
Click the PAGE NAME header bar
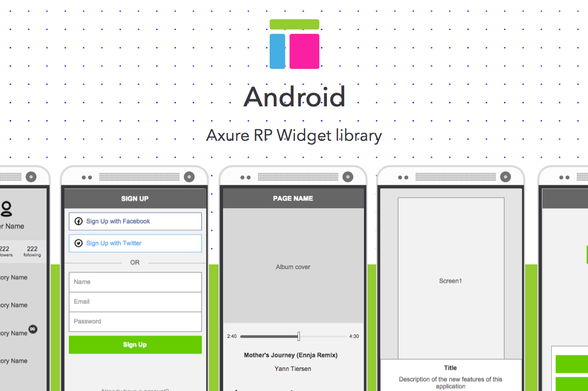click(x=293, y=199)
